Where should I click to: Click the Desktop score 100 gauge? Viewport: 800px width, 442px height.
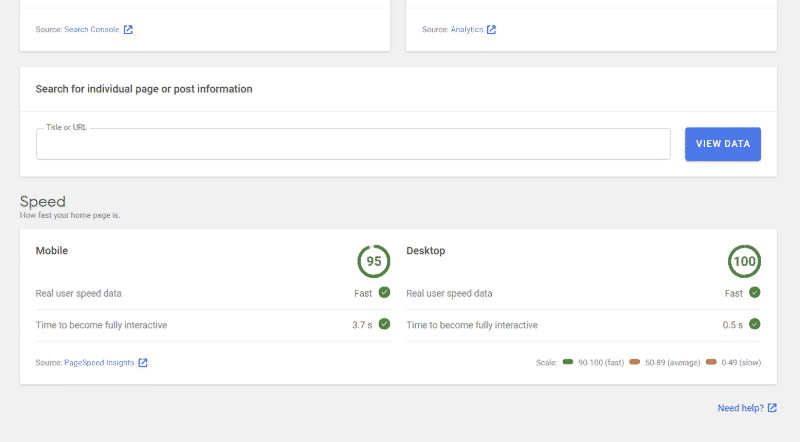coord(744,261)
